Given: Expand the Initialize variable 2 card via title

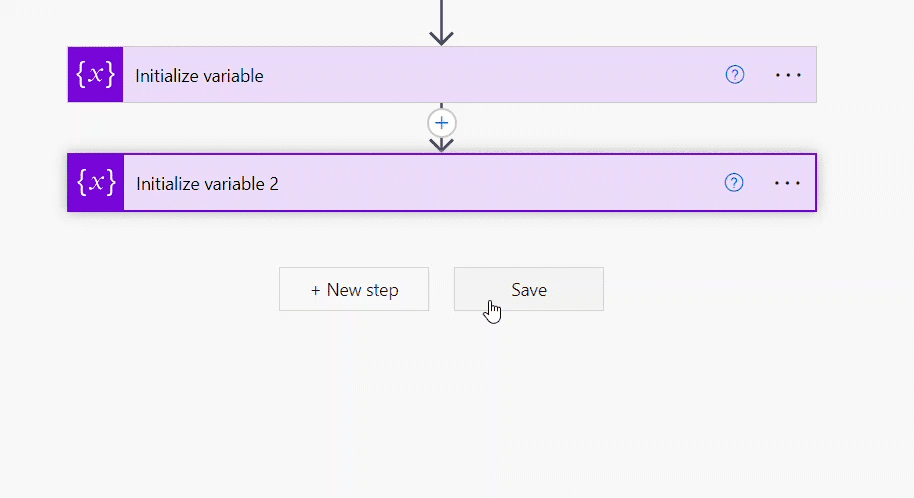Looking at the screenshot, I should 207,184.
